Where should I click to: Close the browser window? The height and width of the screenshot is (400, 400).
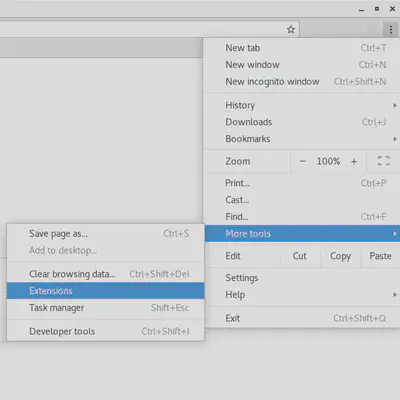click(392, 9)
